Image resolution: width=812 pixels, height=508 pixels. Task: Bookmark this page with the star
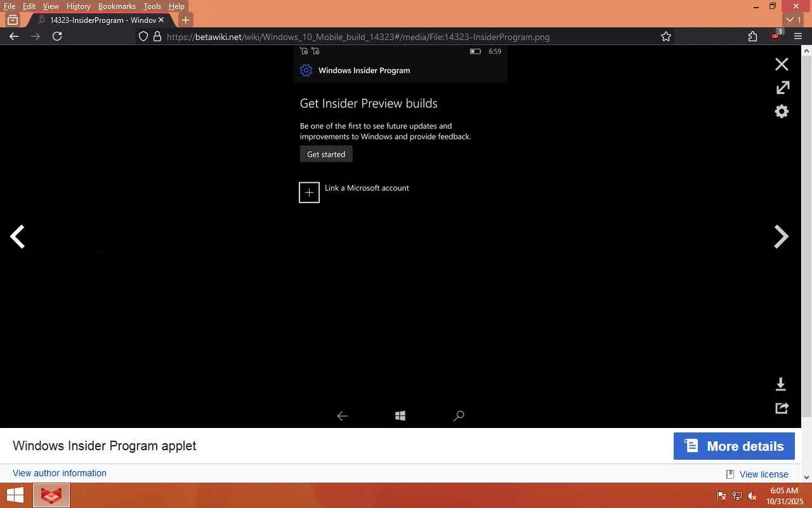pyautogui.click(x=666, y=36)
